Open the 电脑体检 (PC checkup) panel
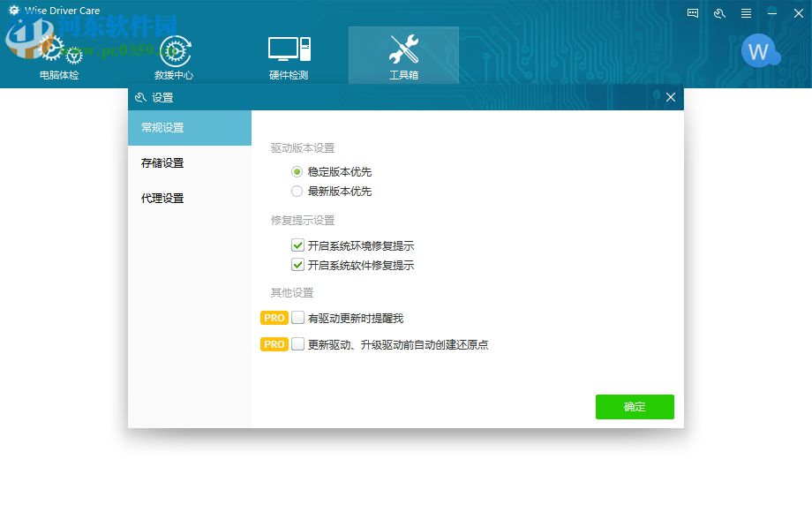The image size is (812, 512). (59, 53)
